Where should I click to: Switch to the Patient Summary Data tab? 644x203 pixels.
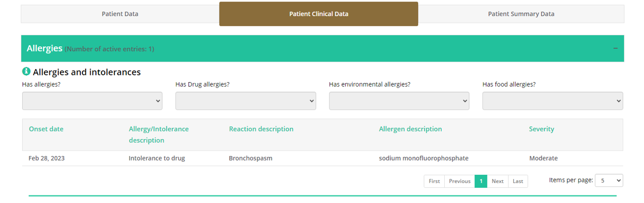tap(521, 14)
